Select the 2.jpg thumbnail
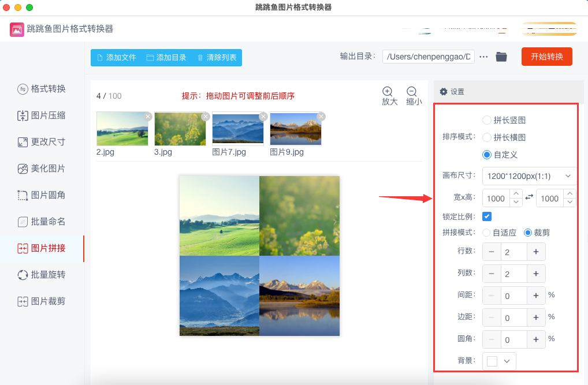This screenshot has height=385, width=588. [122, 129]
